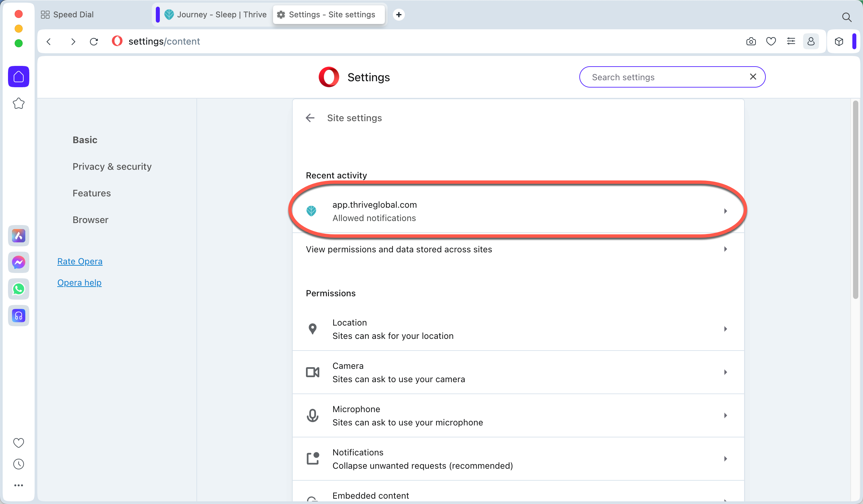Image resolution: width=863 pixels, height=504 pixels.
Task: Open the Player headphones sidebar icon
Action: 19,315
